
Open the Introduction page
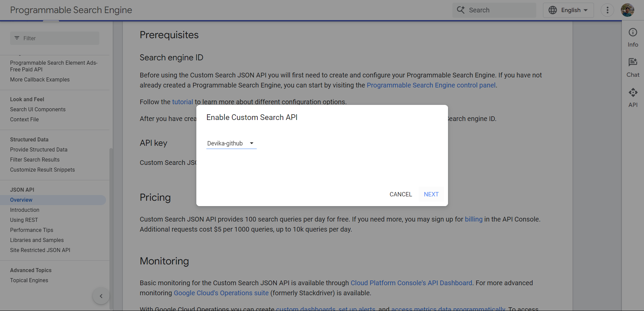25,210
